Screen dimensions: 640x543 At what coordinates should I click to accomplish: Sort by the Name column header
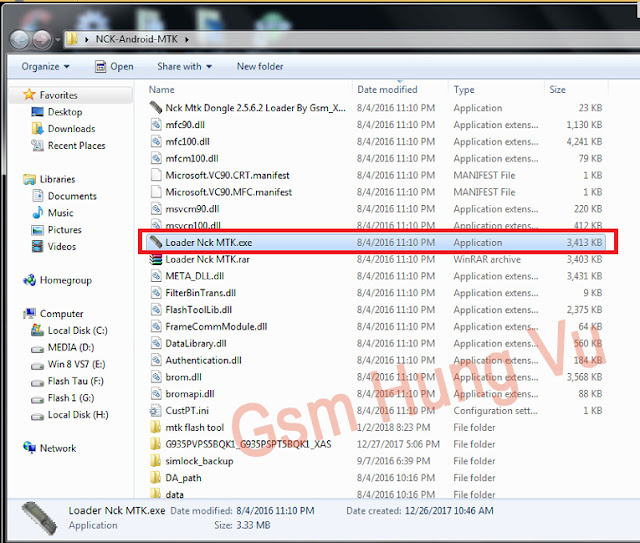pyautogui.click(x=162, y=89)
